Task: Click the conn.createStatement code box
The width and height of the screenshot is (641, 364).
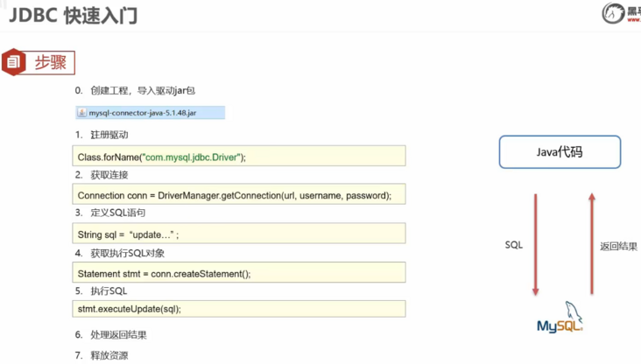Action: 240,273
